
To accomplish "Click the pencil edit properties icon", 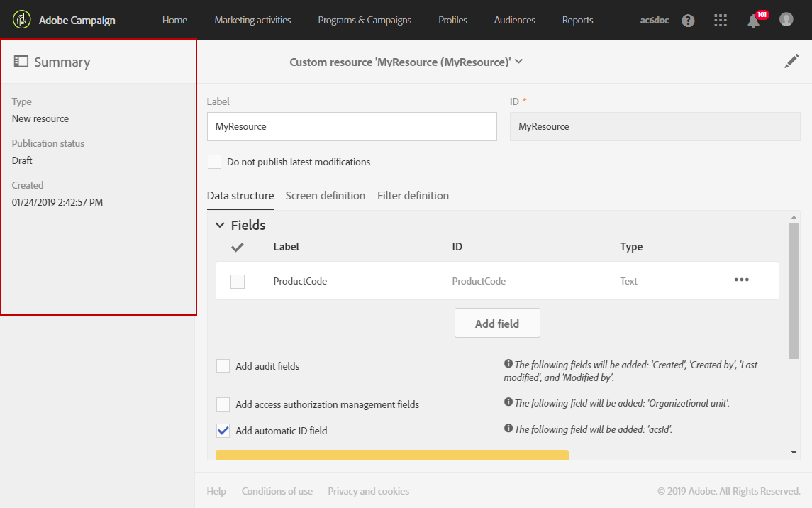I will coord(791,62).
